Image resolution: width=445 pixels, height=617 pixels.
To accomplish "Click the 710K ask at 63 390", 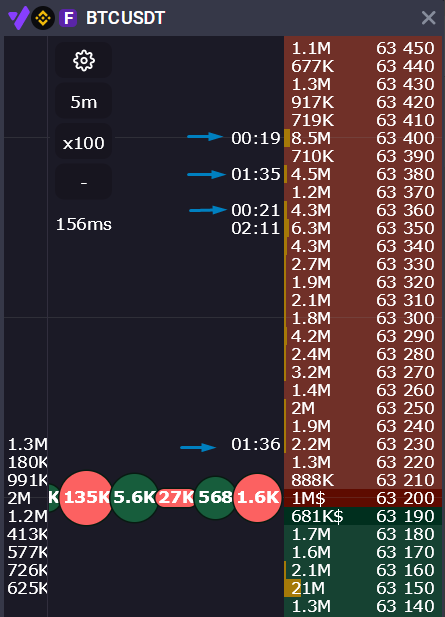I will coord(363,156).
